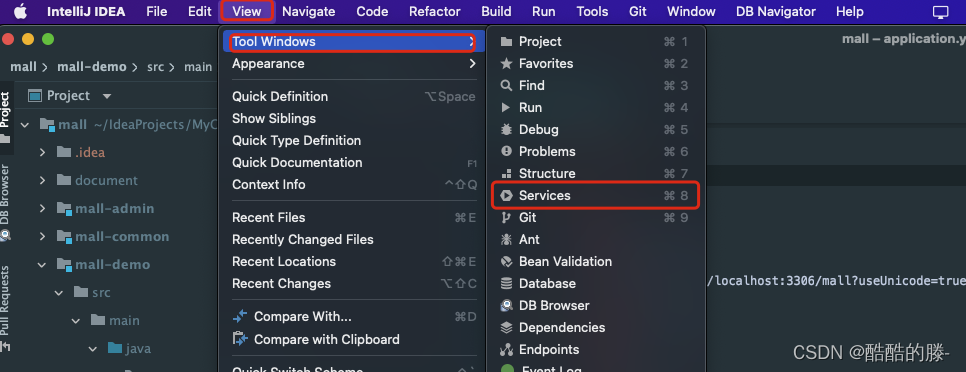Viewport: 966px width, 372px height.
Task: Expand the document folder
Action: tap(42, 180)
